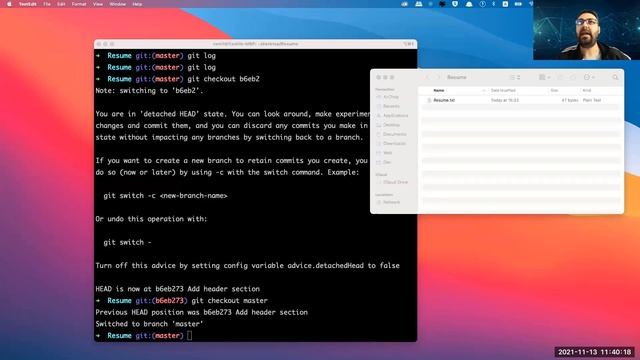Click the battery menu bar icon
Image resolution: width=640 pixels, height=360 pixels.
tap(518, 4)
